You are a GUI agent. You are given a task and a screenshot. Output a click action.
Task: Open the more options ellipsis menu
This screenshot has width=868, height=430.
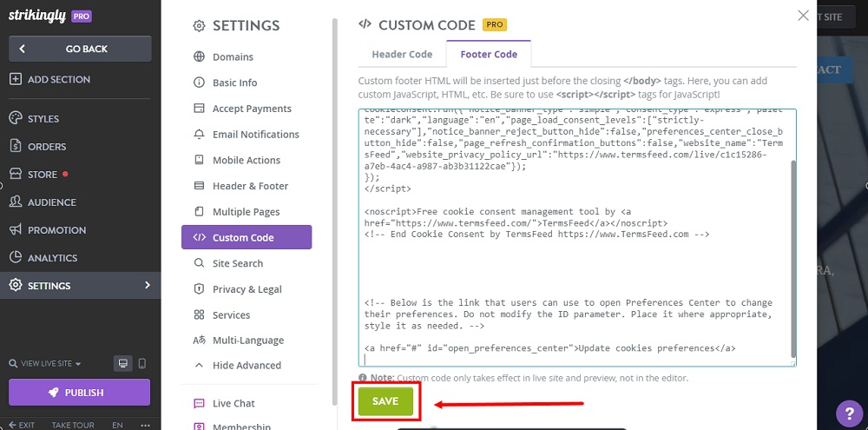pos(146,425)
